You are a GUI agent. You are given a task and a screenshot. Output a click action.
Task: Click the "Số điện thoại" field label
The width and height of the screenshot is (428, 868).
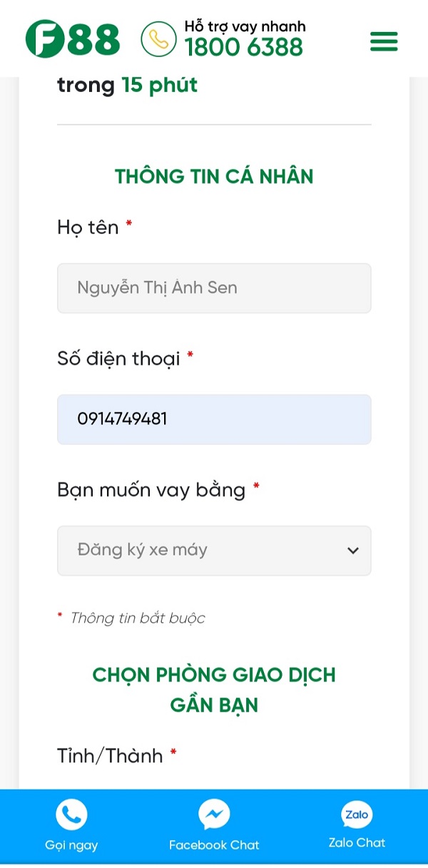point(118,358)
